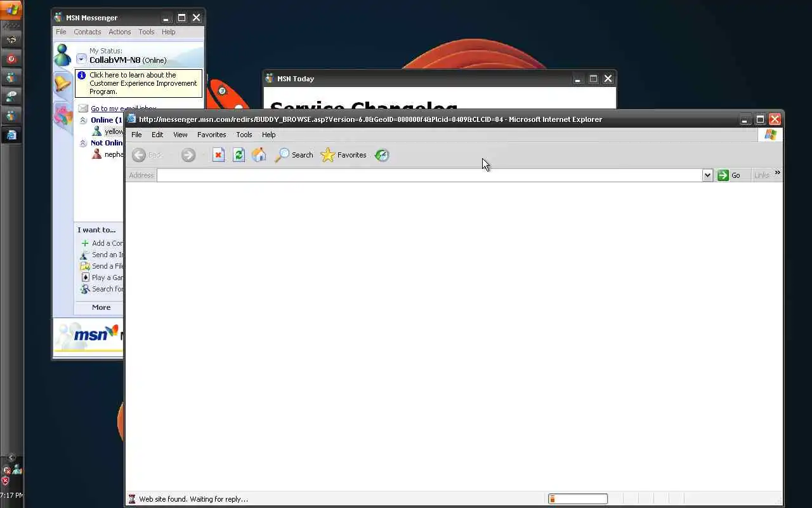
Task: Select the offline contact starting with nepha
Action: coord(108,154)
